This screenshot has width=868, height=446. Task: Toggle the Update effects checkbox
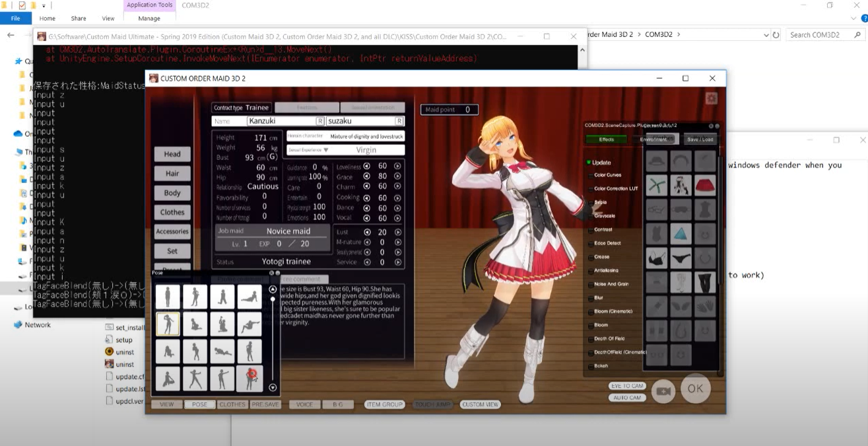pyautogui.click(x=589, y=162)
